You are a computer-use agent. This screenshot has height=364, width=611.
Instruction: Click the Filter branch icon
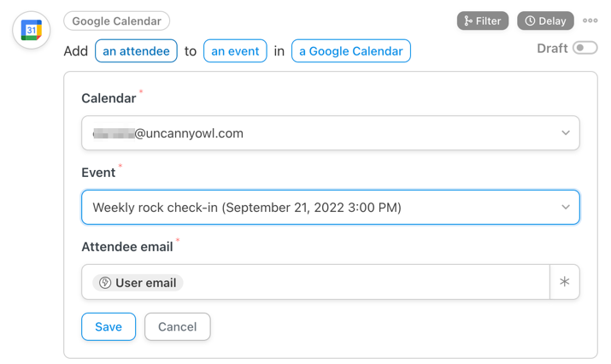[x=468, y=21]
